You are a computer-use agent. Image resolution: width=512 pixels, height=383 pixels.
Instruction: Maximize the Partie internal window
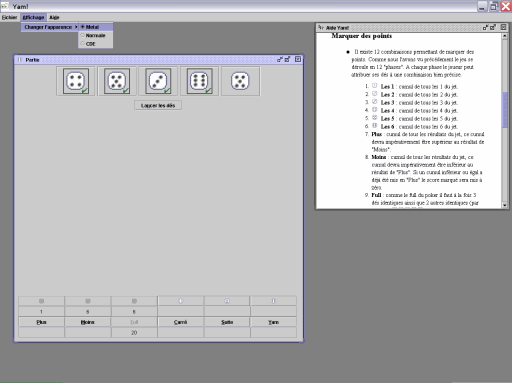click(x=287, y=59)
